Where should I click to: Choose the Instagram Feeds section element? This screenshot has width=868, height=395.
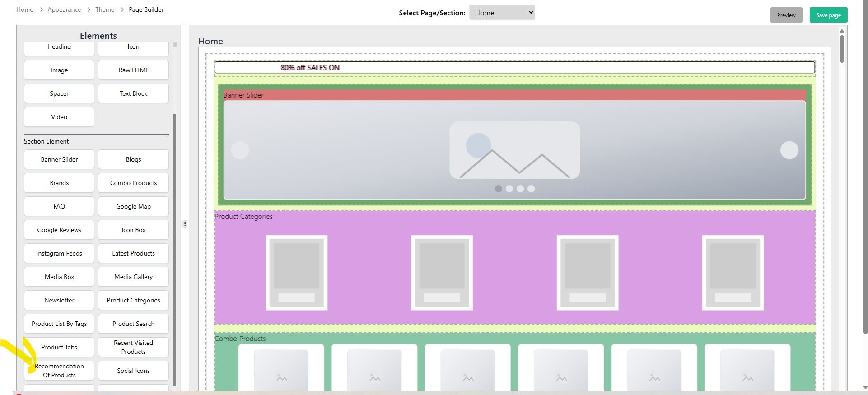59,253
